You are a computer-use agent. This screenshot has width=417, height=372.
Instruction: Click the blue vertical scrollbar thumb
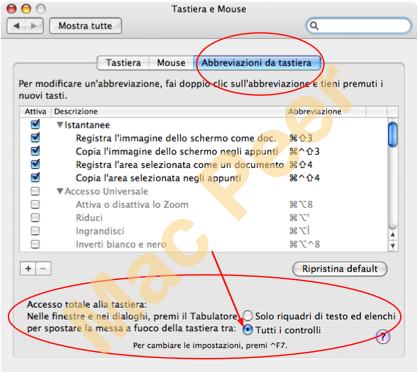393,134
